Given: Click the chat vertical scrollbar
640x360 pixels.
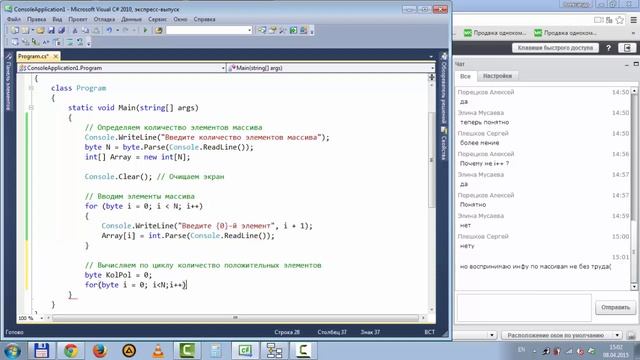Looking at the screenshot, I should (x=634, y=189).
